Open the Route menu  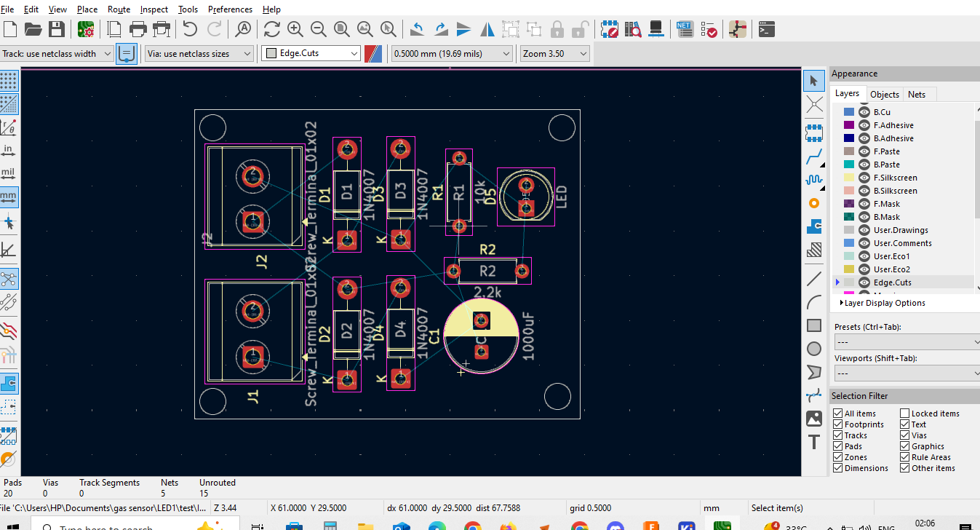point(119,9)
